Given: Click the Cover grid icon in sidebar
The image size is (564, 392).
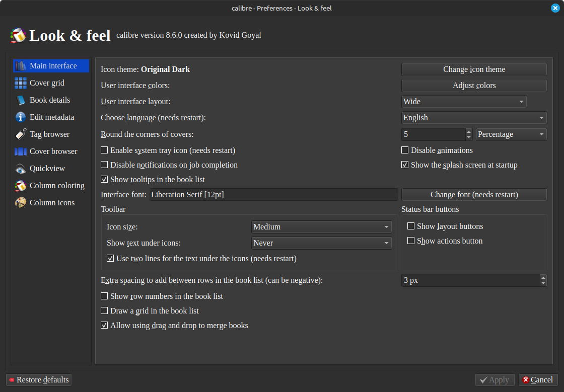Looking at the screenshot, I should click(x=21, y=83).
